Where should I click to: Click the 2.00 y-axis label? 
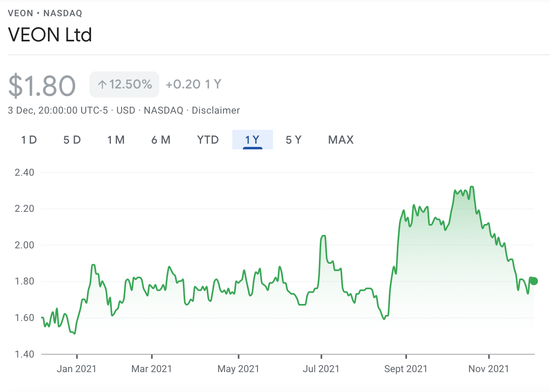(x=24, y=245)
